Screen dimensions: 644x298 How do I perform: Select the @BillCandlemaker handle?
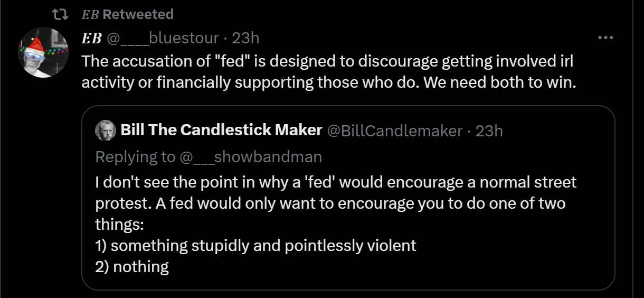click(395, 131)
